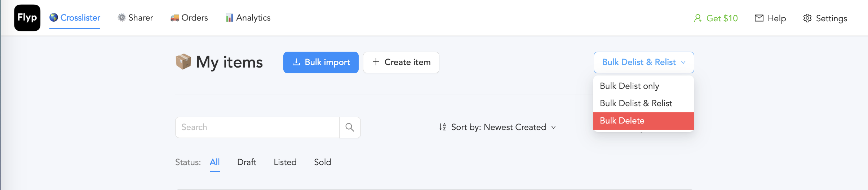
Task: Filter items by Listed status
Action: (x=285, y=162)
